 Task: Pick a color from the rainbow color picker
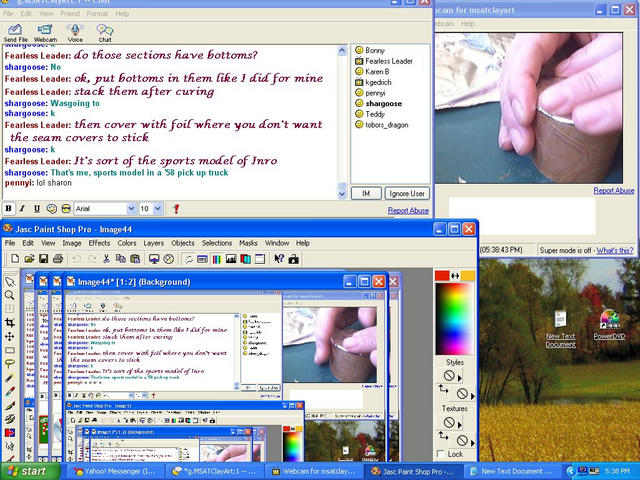point(454,319)
